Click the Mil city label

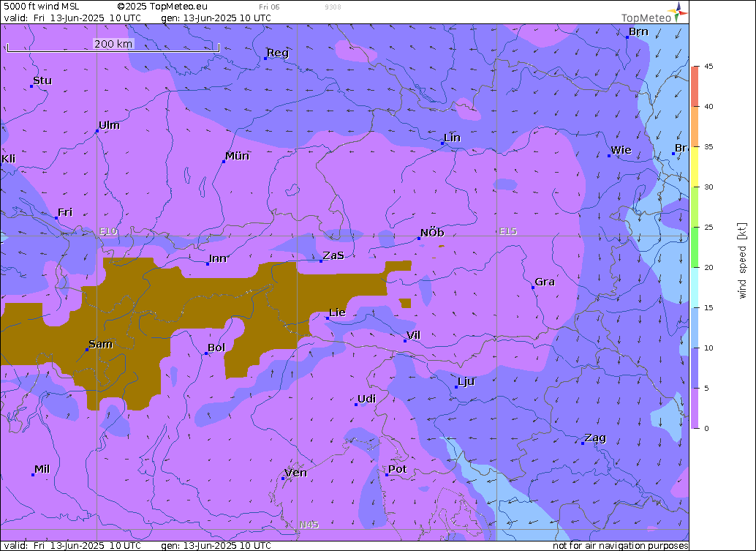click(42, 469)
